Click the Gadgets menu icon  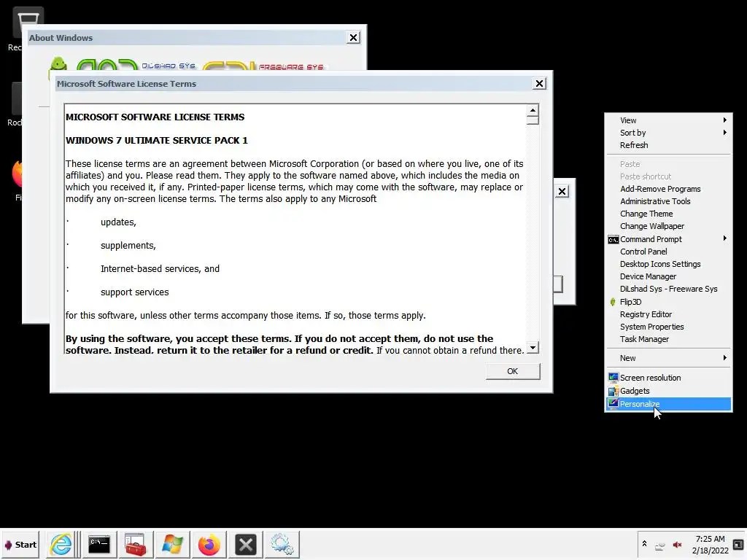pos(613,391)
